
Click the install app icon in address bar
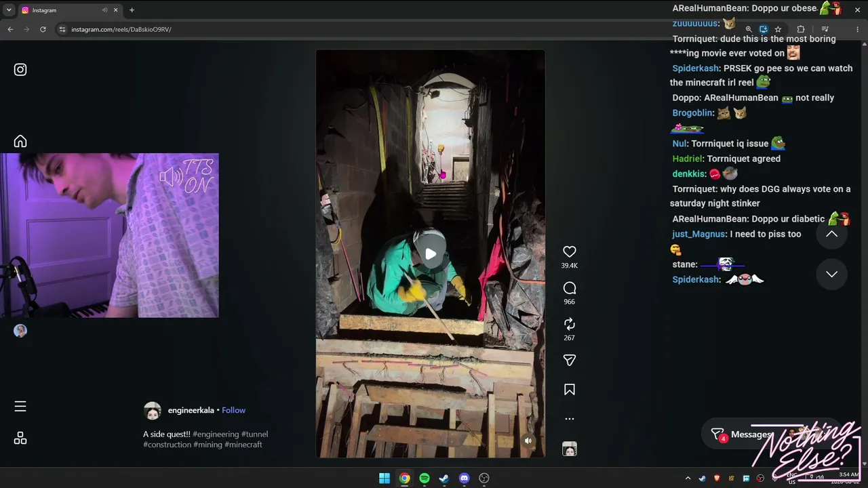tap(764, 29)
